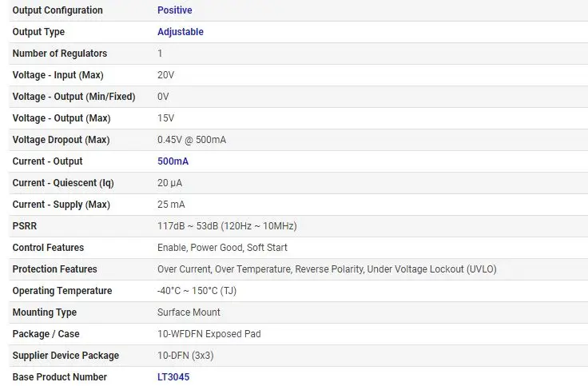Click the 15V maximum output voltage value
588x386 pixels.
point(165,118)
